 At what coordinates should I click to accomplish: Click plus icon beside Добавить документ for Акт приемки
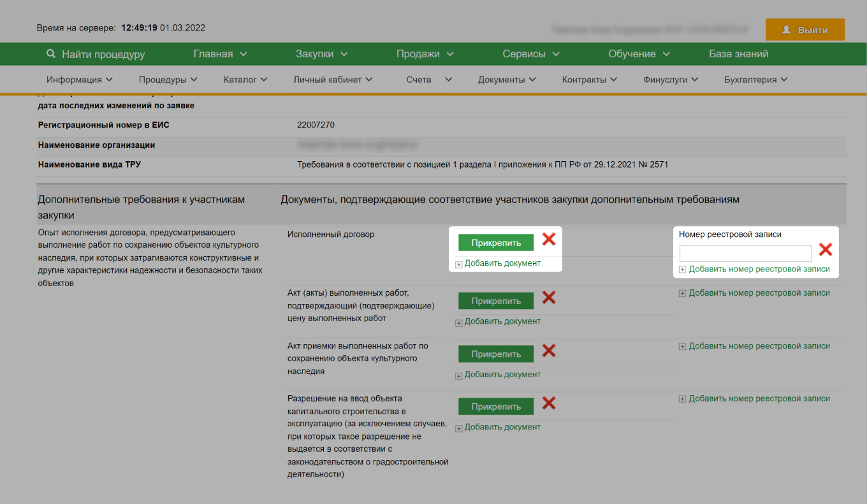point(459,376)
